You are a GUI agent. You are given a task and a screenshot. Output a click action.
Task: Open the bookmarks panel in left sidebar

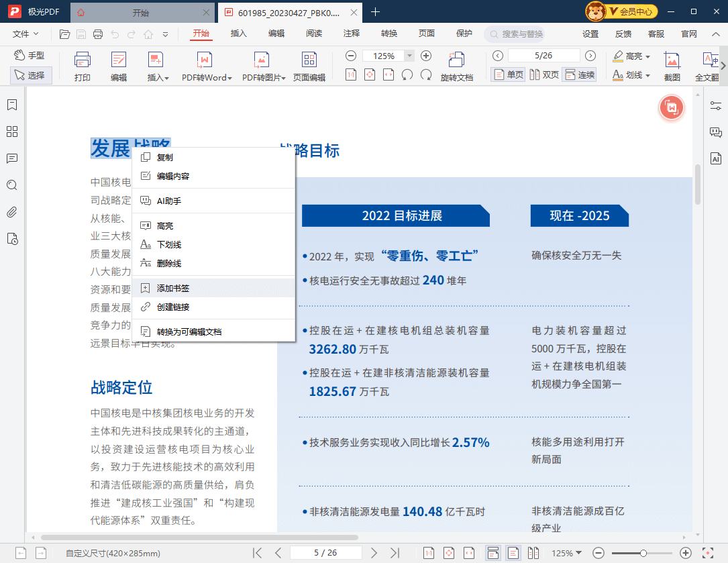[x=11, y=105]
